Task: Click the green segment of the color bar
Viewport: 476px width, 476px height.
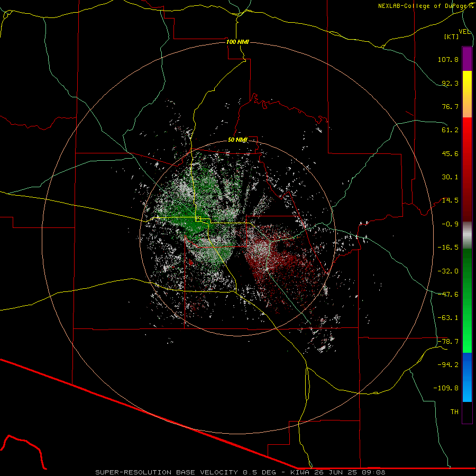Action: coord(467,300)
